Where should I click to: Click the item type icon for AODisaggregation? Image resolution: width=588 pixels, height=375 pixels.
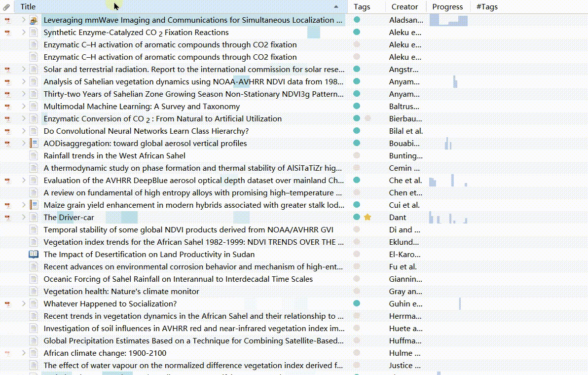point(34,144)
